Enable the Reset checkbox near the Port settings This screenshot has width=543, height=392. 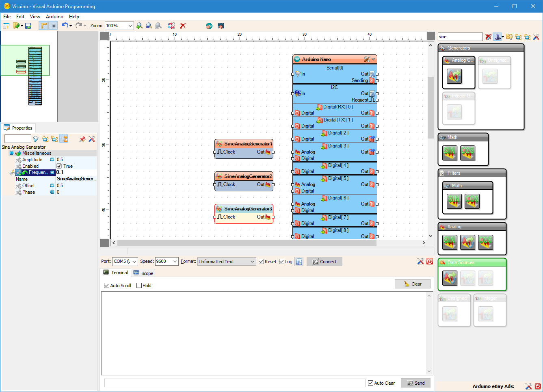coord(261,261)
